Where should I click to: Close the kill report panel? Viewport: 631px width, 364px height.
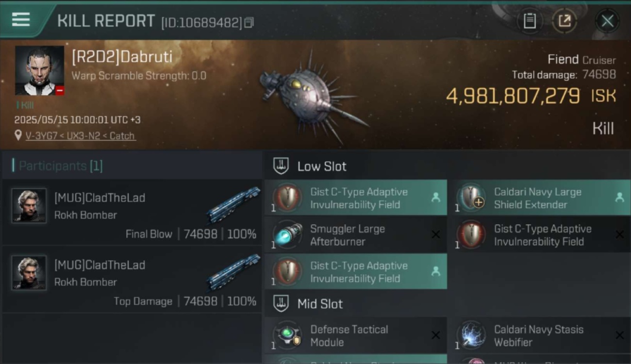607,21
